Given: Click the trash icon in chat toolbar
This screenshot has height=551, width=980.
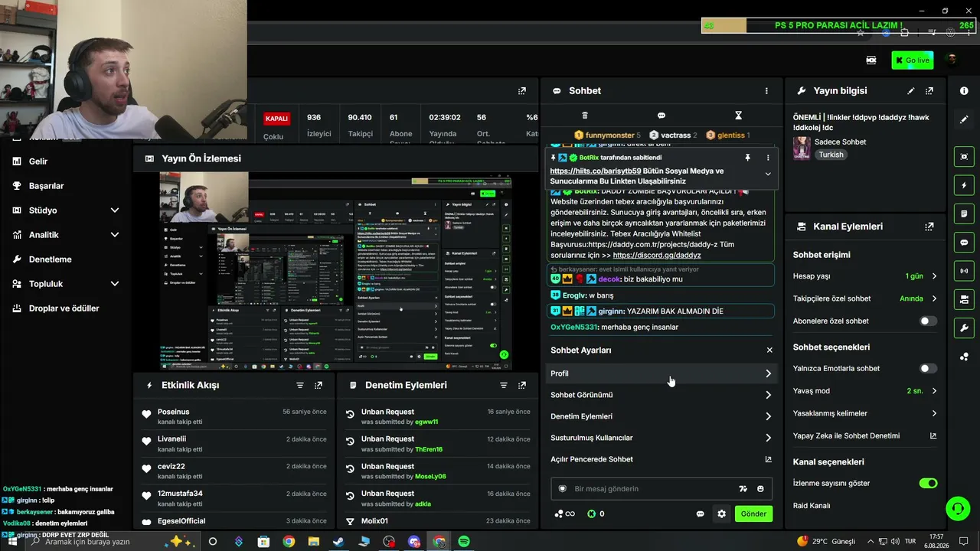Looking at the screenshot, I should tap(585, 116).
